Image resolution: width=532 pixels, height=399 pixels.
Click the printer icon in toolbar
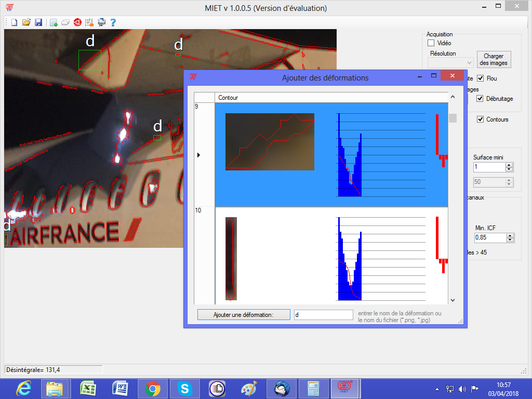(x=101, y=22)
